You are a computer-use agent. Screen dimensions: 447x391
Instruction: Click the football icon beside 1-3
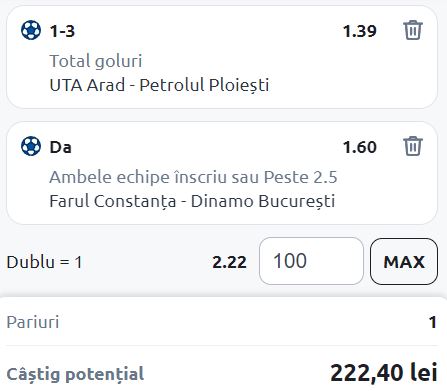coord(31,30)
